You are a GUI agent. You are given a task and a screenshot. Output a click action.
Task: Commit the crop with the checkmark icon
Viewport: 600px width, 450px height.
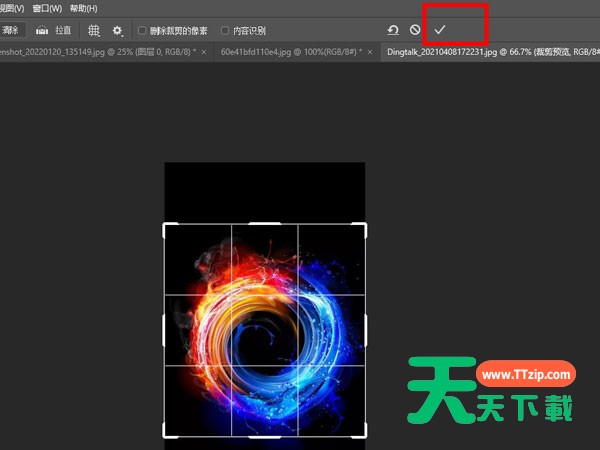440,29
